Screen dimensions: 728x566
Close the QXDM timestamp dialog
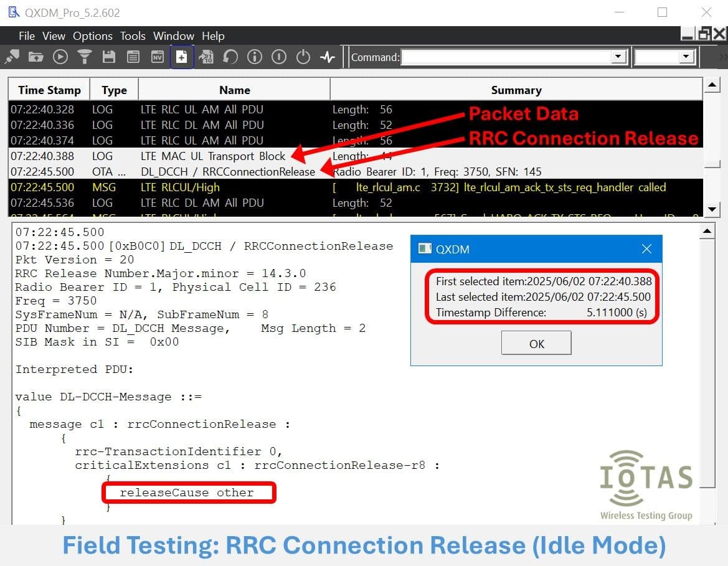point(646,249)
